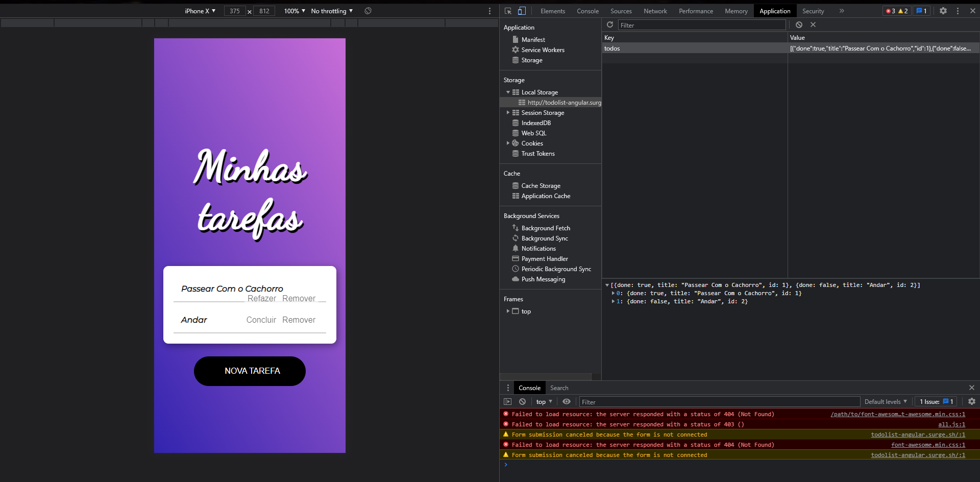Select the todos key row
The width and height of the screenshot is (980, 482).
(791, 49)
